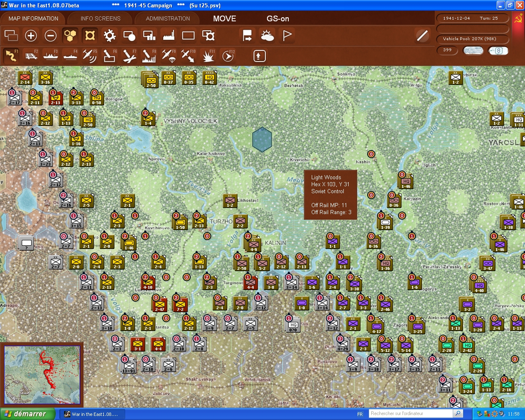
Task: Click the weather indicator showing 8
Action: tap(498, 51)
